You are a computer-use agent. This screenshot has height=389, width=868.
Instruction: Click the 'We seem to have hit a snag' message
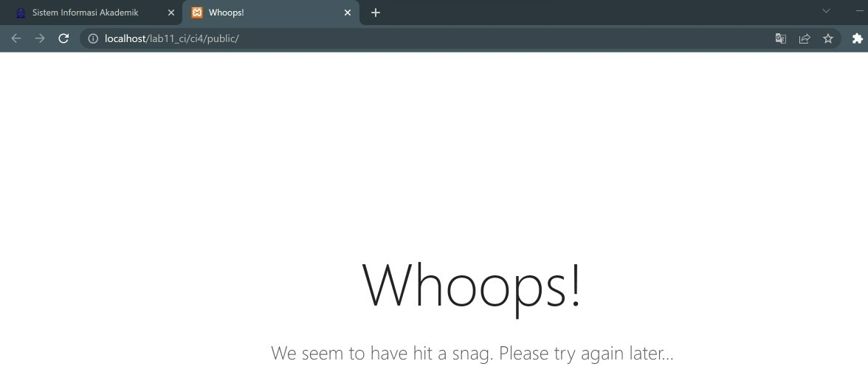[472, 353]
